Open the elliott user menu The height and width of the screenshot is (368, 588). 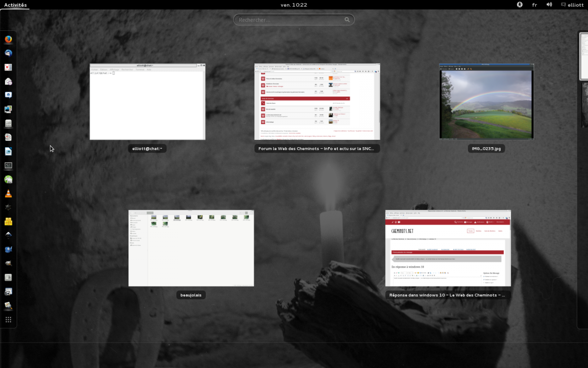[x=572, y=4]
